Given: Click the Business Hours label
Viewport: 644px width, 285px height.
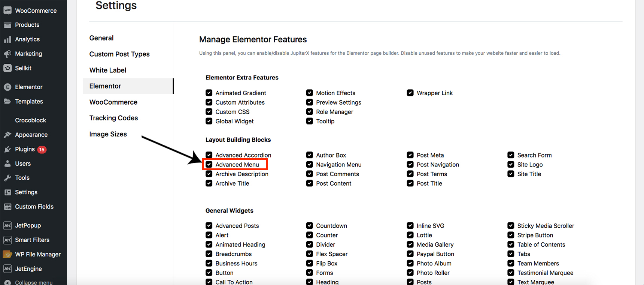Looking at the screenshot, I should click(x=236, y=263).
